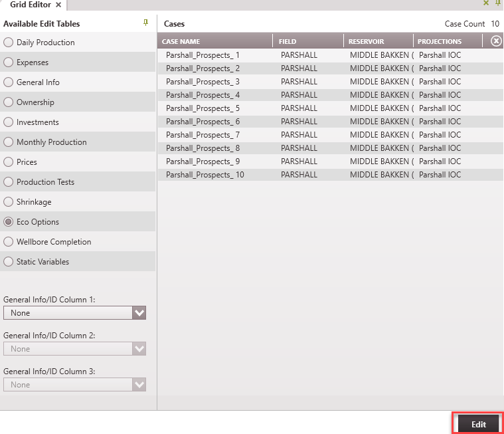The width and height of the screenshot is (504, 434).
Task: Click the green X icon at top-right
Action: (486, 3)
